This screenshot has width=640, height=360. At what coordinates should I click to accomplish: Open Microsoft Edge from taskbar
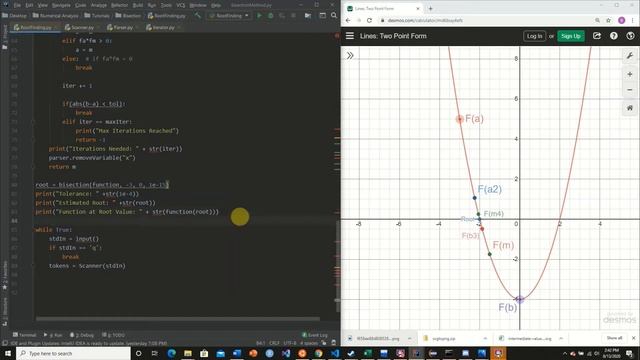[171, 353]
